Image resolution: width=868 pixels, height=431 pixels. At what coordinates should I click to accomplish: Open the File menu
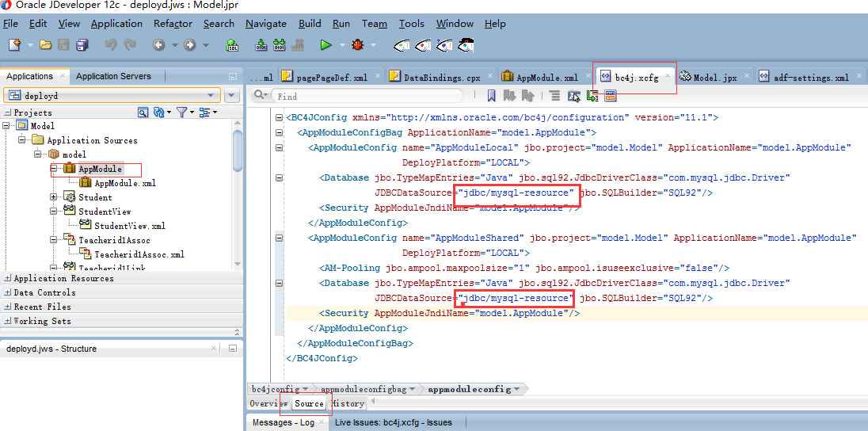[x=10, y=23]
